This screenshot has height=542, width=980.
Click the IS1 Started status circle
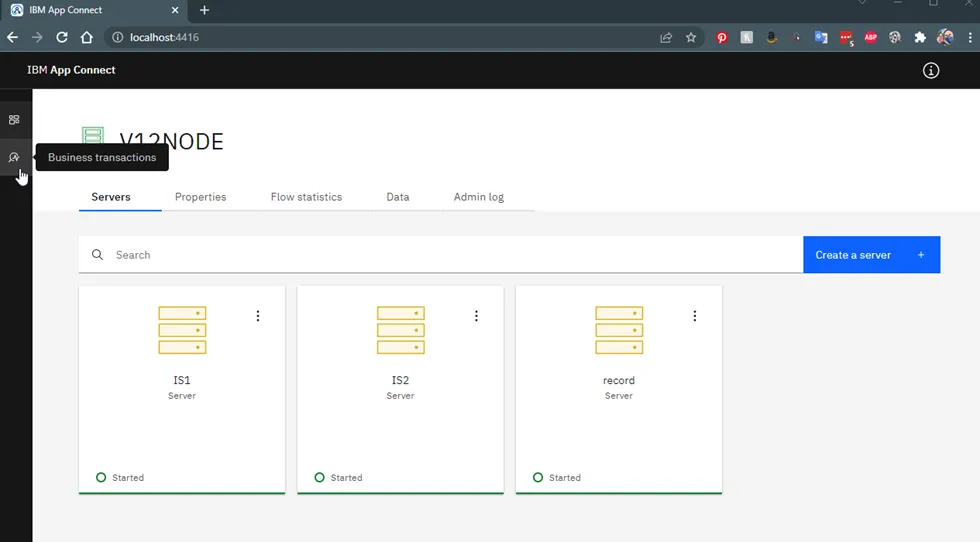pos(101,477)
